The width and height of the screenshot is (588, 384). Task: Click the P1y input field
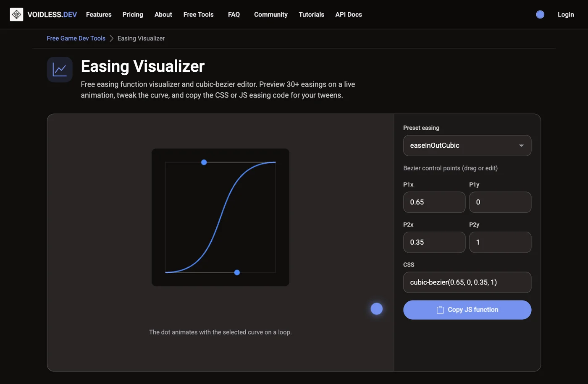(500, 202)
